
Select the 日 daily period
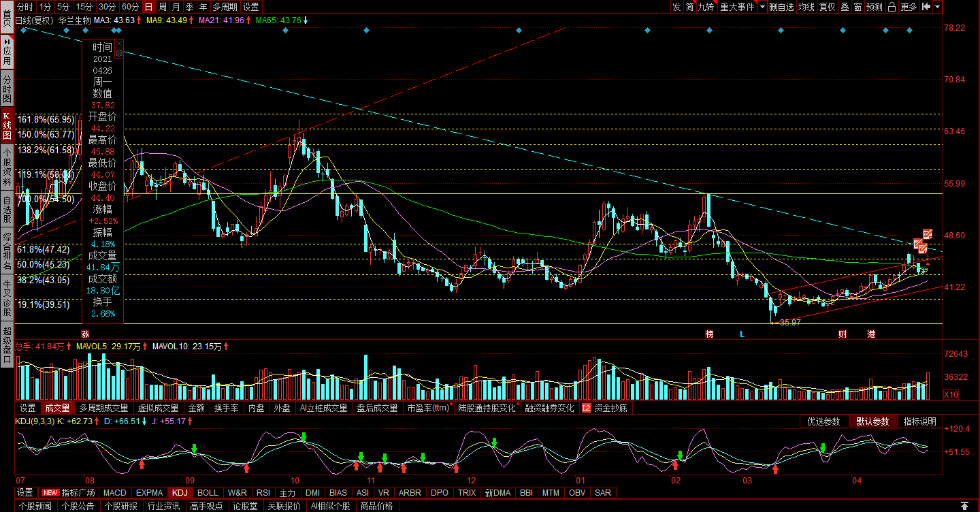(148, 7)
